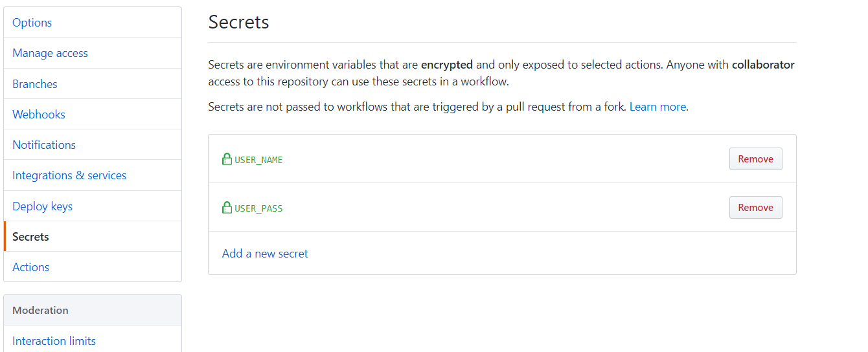Navigate to Webhooks settings

tap(39, 115)
